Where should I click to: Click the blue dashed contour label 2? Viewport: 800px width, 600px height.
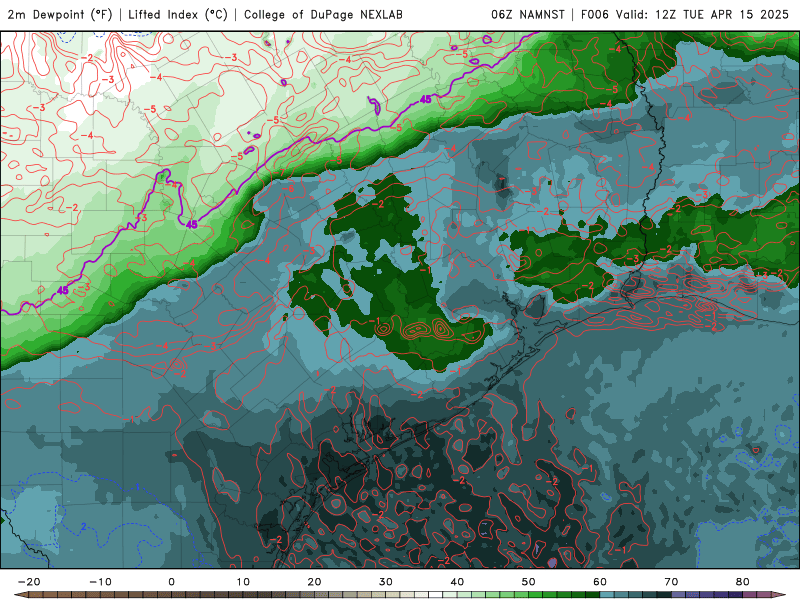point(84,526)
